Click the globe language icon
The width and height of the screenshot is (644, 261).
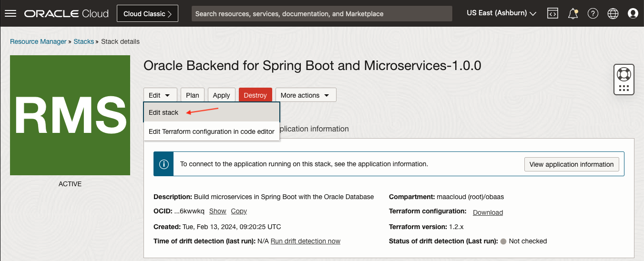tap(613, 13)
